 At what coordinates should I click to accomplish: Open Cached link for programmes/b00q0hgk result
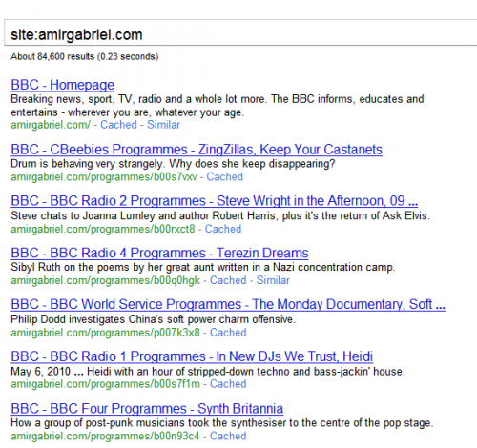[x=228, y=280]
